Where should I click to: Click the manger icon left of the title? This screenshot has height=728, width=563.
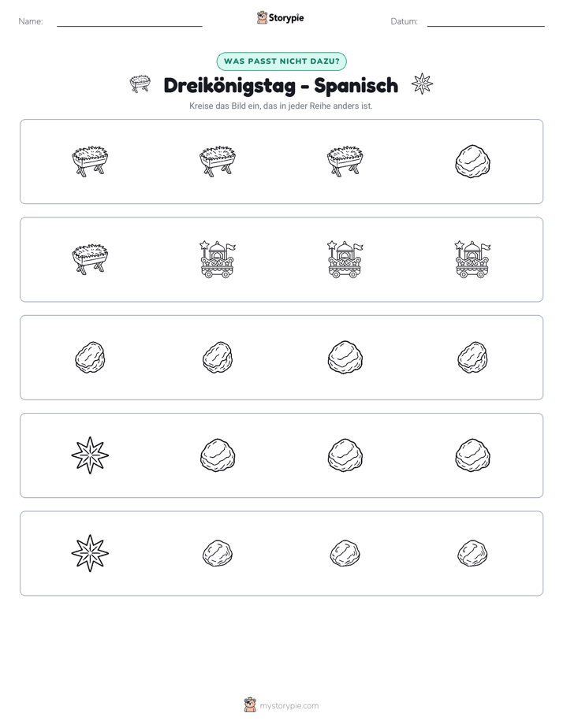(x=140, y=84)
